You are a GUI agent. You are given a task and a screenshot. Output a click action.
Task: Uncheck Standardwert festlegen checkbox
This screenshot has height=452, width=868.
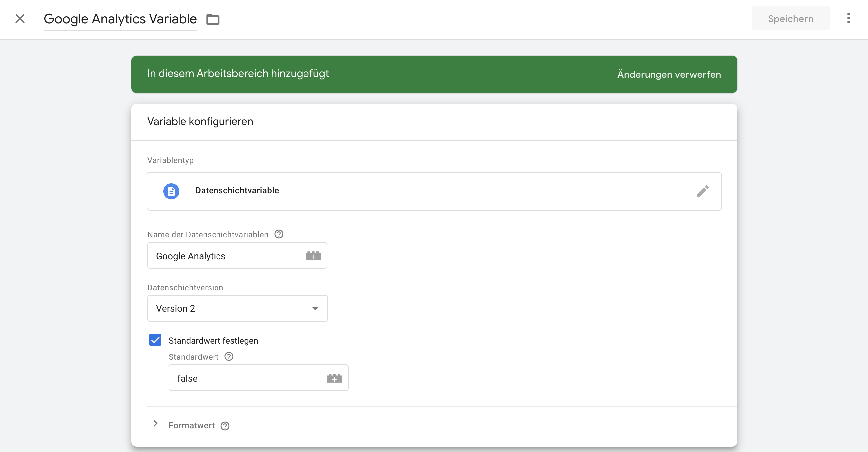coord(155,340)
